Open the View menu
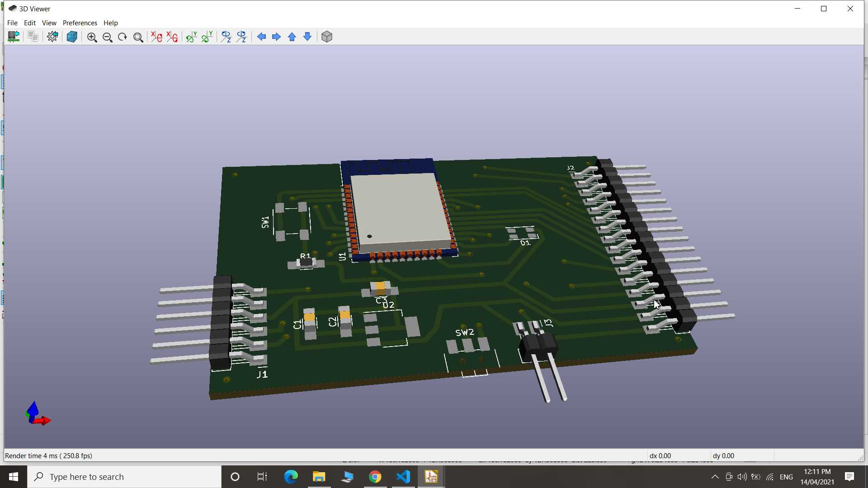This screenshot has height=488, width=868. point(48,23)
